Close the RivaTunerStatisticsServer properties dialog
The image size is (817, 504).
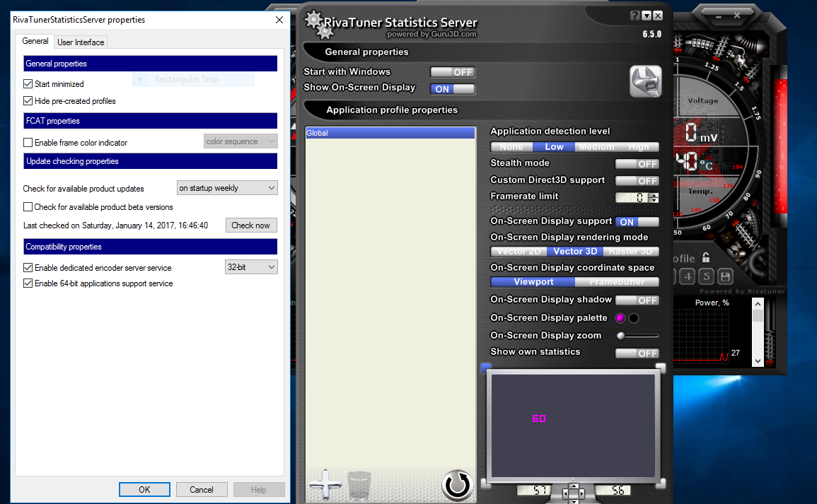click(279, 20)
